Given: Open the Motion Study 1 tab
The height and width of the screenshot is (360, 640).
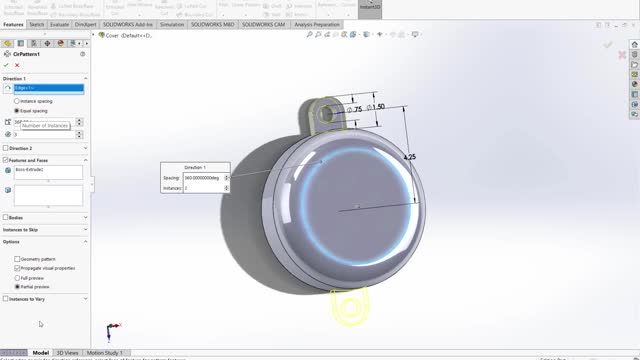Looking at the screenshot, I should coord(104,353).
